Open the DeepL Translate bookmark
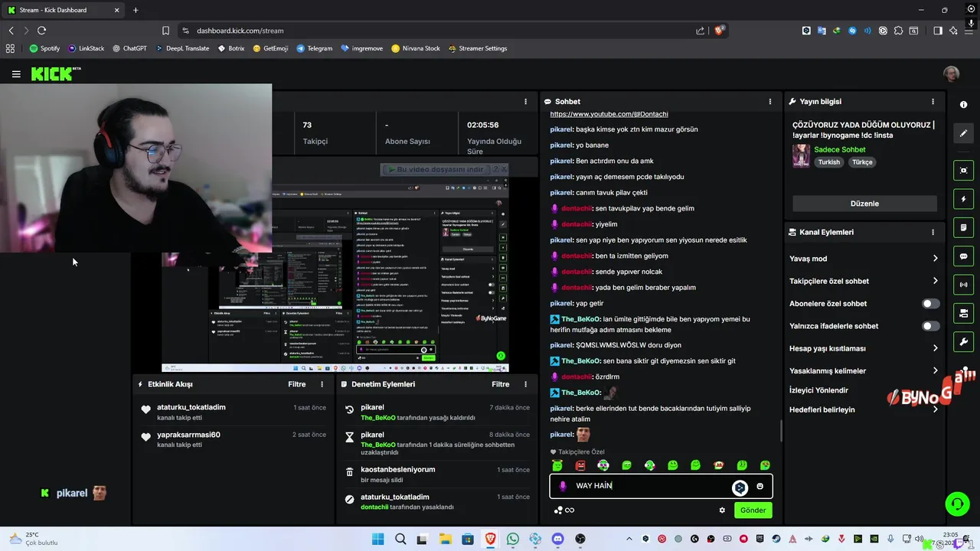The width and height of the screenshot is (980, 551). tap(182, 48)
